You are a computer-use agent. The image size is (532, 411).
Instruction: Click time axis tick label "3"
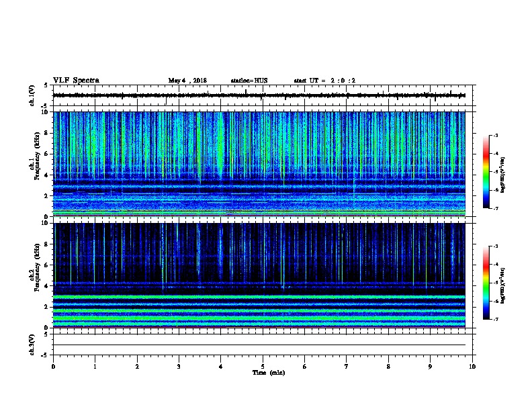pyautogui.click(x=179, y=367)
